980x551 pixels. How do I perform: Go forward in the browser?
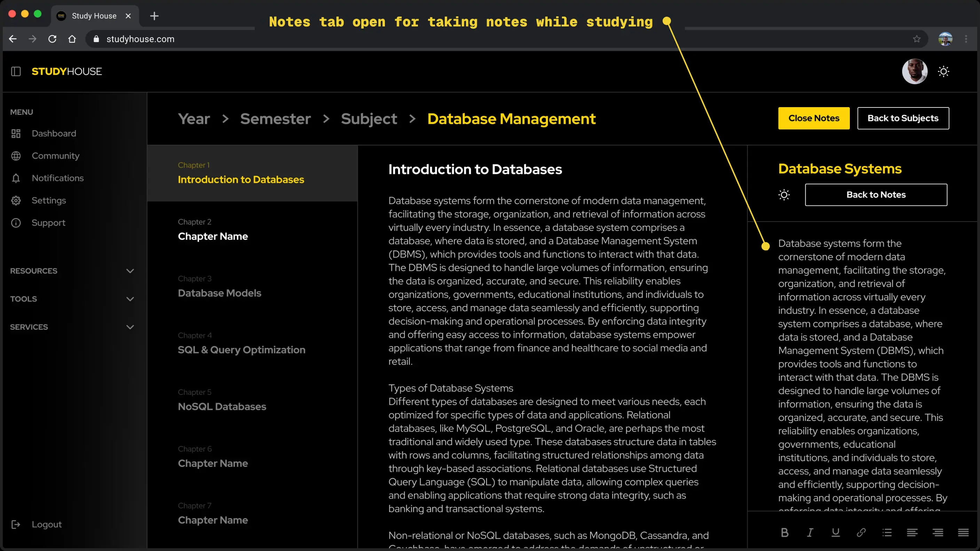click(x=32, y=39)
